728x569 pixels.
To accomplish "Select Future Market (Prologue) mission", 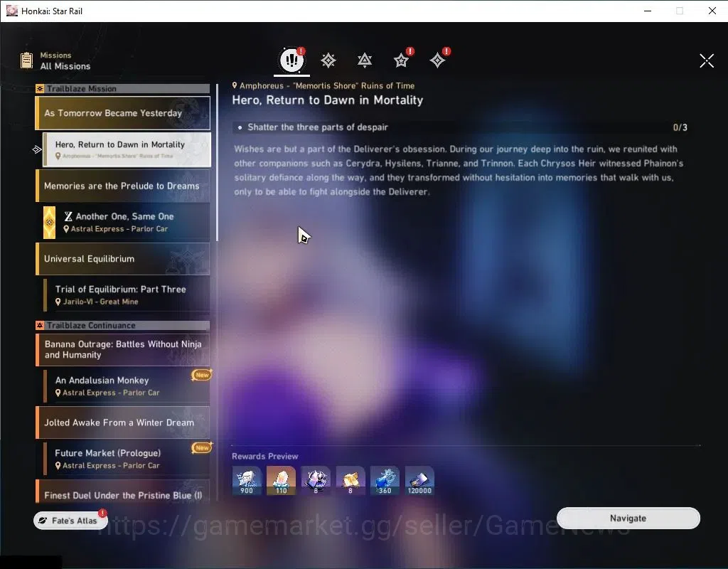I will click(127, 459).
